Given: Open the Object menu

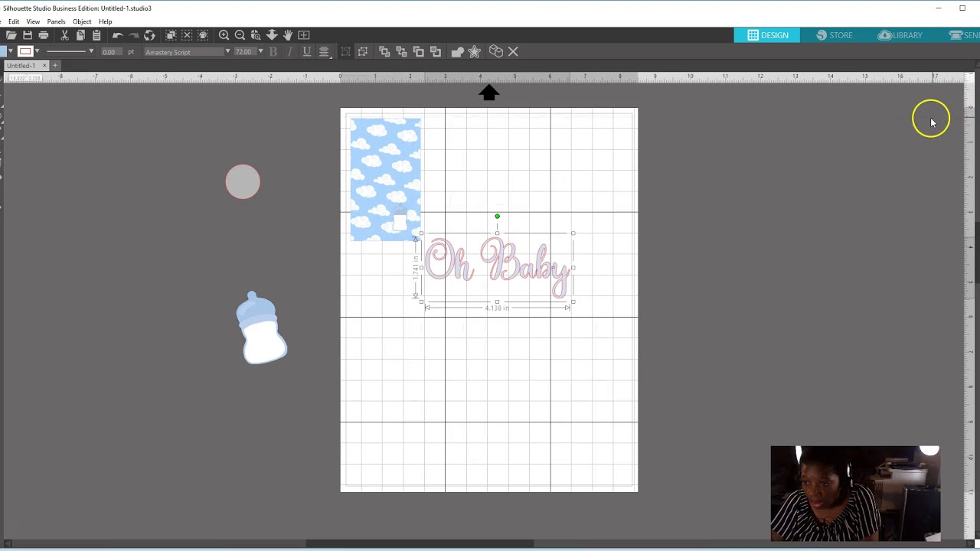Looking at the screenshot, I should click(82, 21).
